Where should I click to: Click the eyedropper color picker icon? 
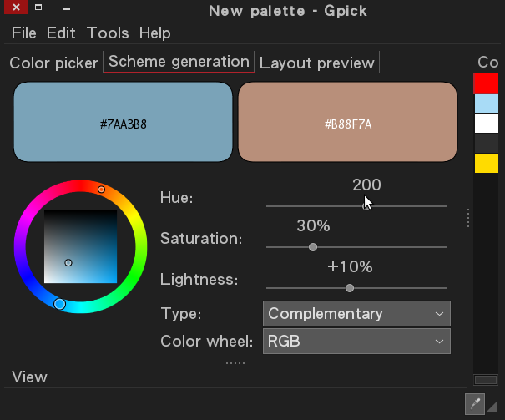tap(474, 403)
